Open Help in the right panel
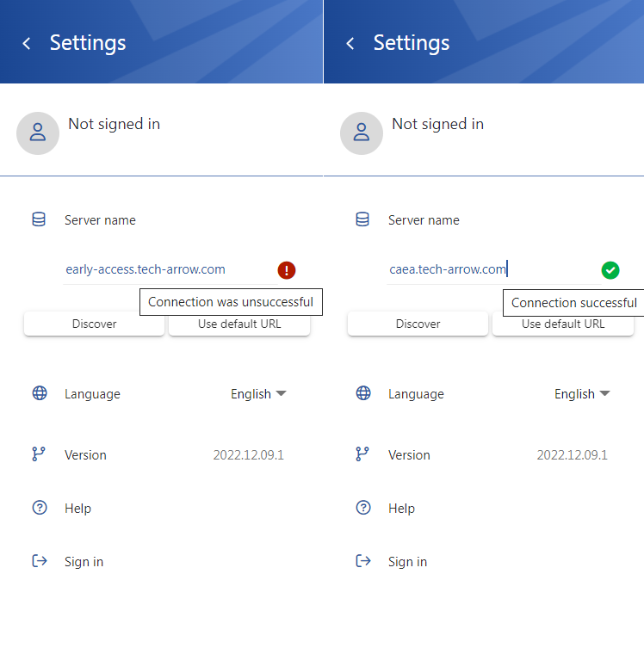This screenshot has width=644, height=648. pyautogui.click(x=401, y=509)
